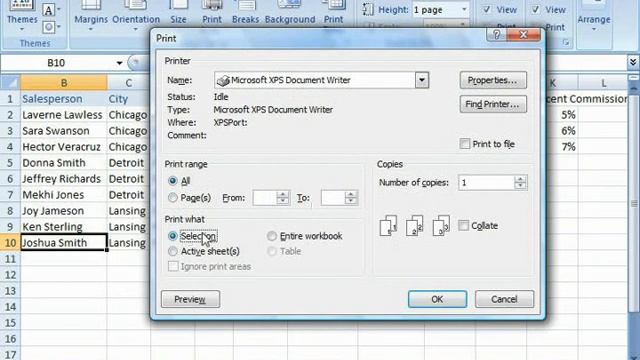Open the Arrange menu in the ribbon
This screenshot has height=360, width=640.
point(594,17)
